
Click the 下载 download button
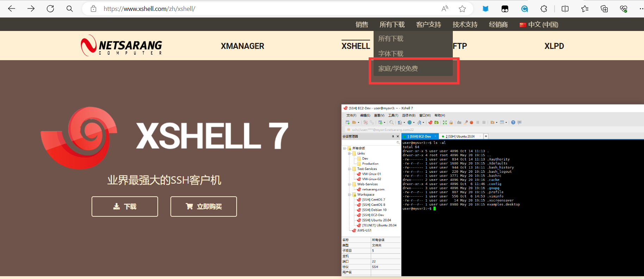125,207
